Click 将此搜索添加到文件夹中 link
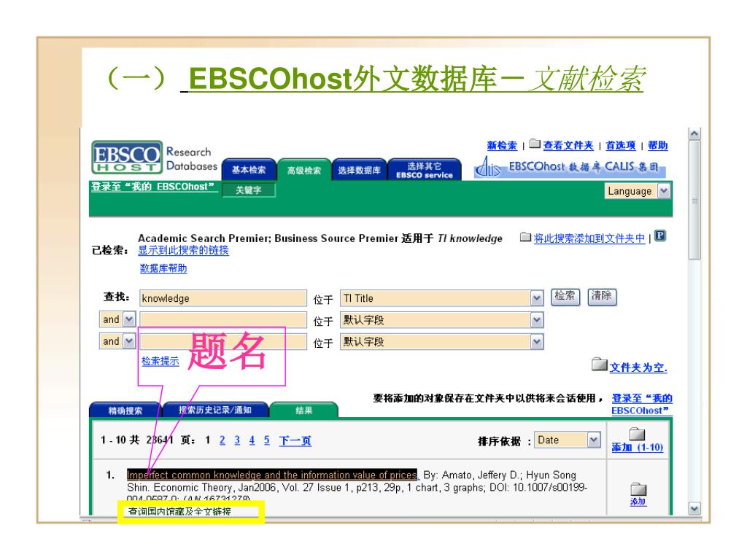Viewport: 747px width, 560px height. [589, 238]
